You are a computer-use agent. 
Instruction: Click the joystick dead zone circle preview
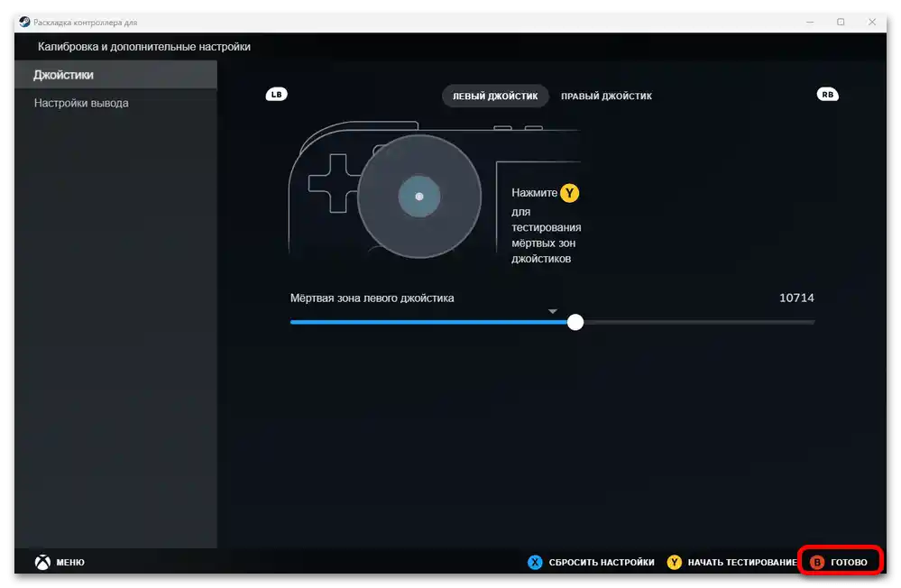[419, 197]
